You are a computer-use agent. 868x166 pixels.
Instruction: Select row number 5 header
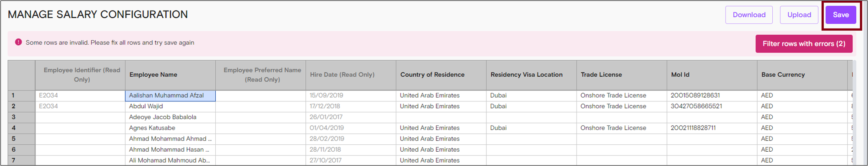point(21,139)
